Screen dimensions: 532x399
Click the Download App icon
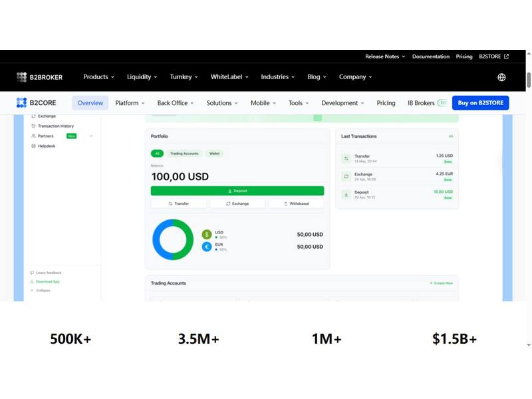tap(32, 281)
